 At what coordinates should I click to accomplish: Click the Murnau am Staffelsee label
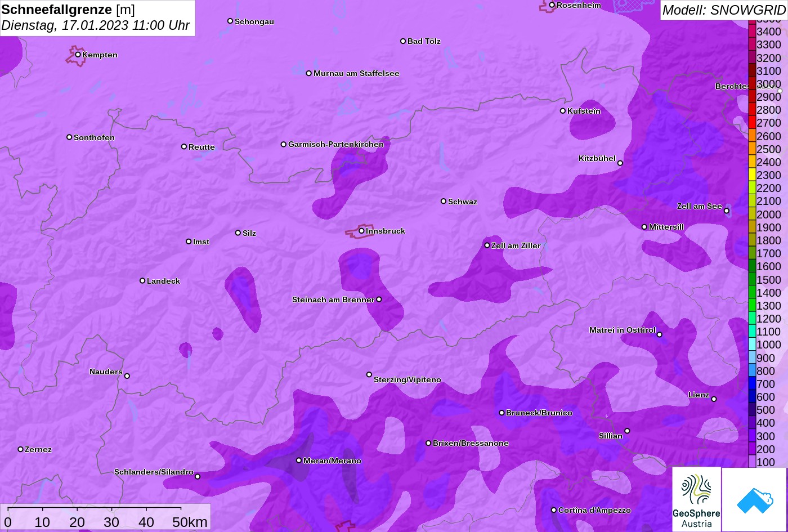356,73
